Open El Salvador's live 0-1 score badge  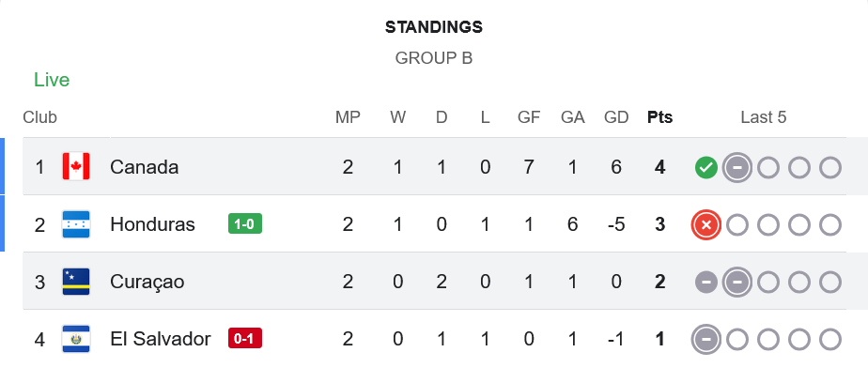244,339
